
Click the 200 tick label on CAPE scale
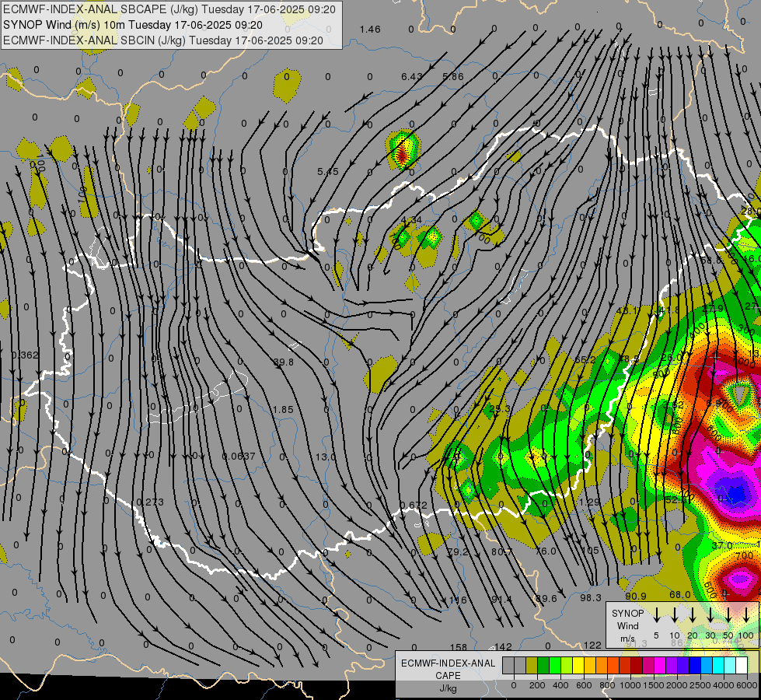537,685
